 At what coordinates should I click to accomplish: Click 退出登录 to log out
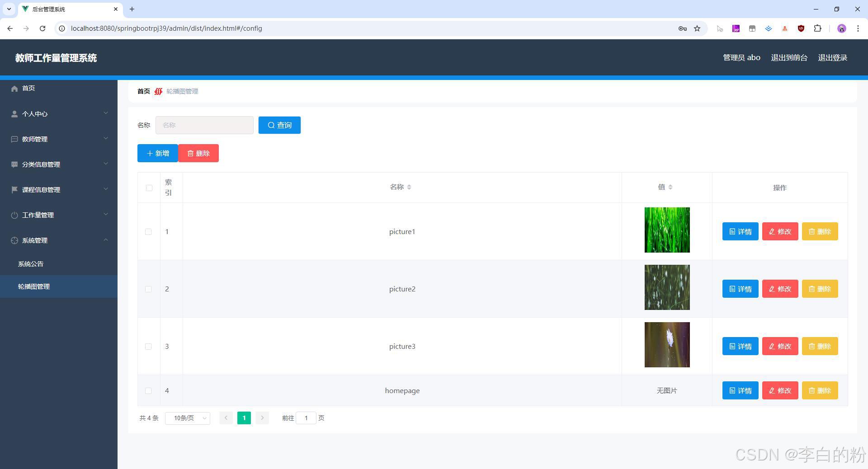(x=832, y=58)
